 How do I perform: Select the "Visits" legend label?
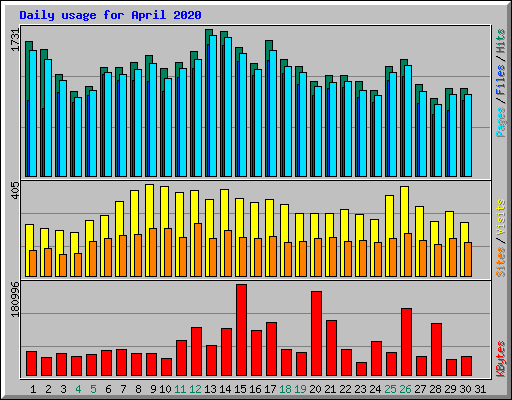pyautogui.click(x=501, y=218)
